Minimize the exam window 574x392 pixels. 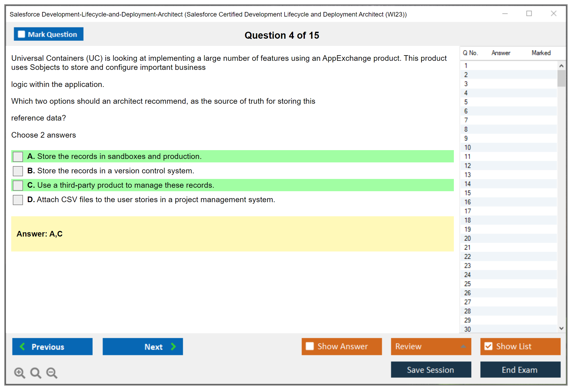point(505,14)
